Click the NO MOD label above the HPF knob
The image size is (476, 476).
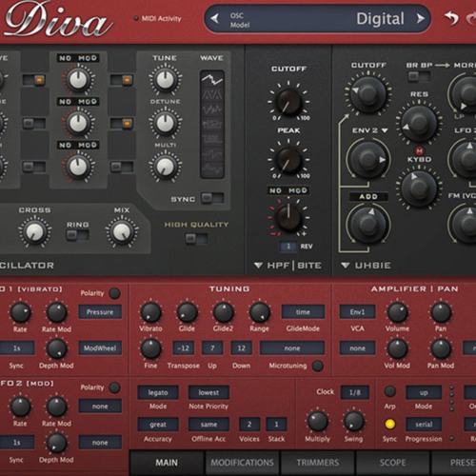pos(288,190)
